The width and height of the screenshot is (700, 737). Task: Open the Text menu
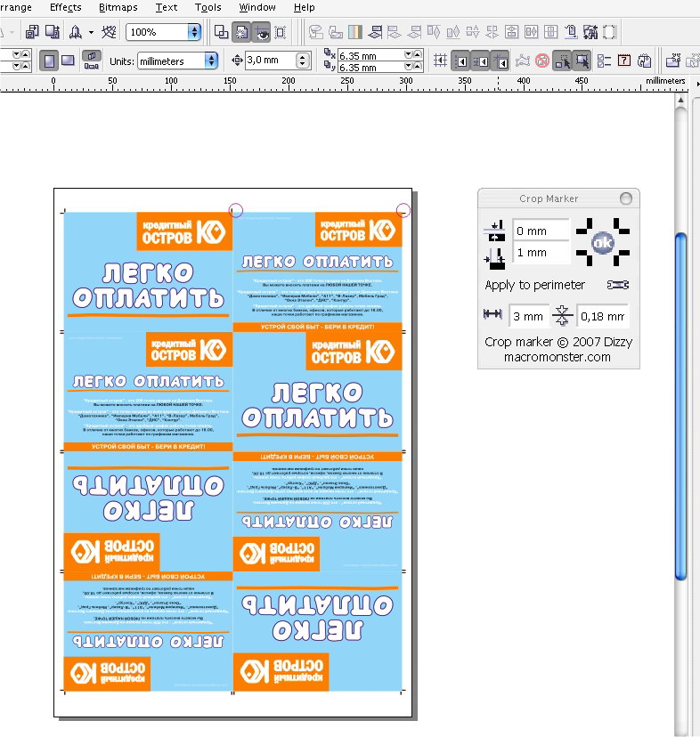tap(166, 7)
